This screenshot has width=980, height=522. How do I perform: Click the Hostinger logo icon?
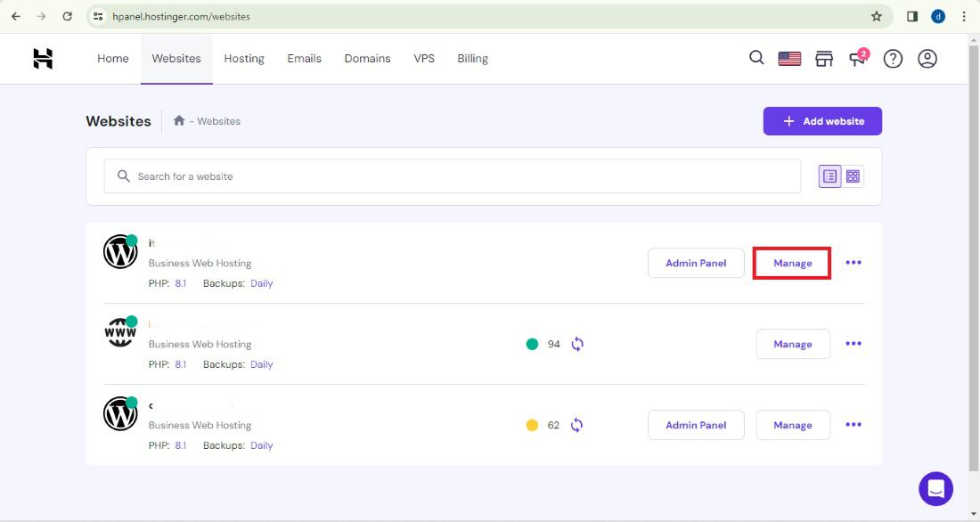coord(43,59)
